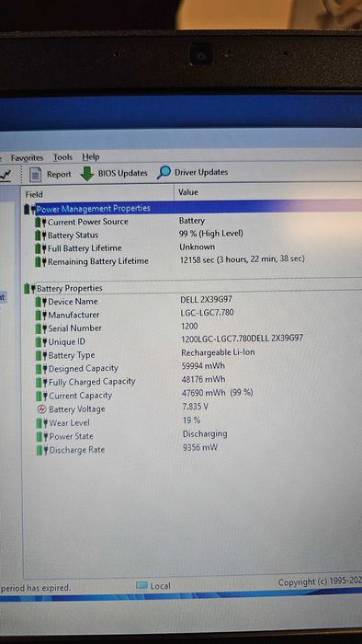Image resolution: width=362 pixels, height=644 pixels.
Task: Select the Wear Level row
Action: click(193, 422)
